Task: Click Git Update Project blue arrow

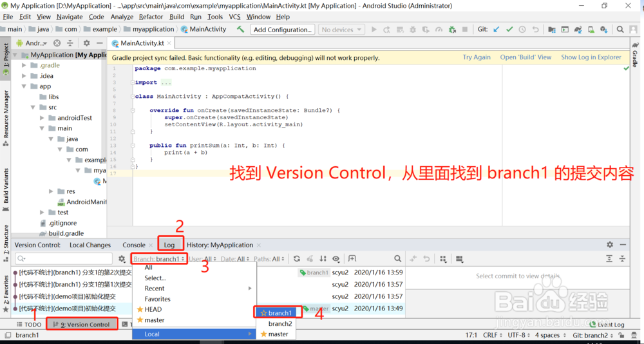Action: pyautogui.click(x=497, y=30)
